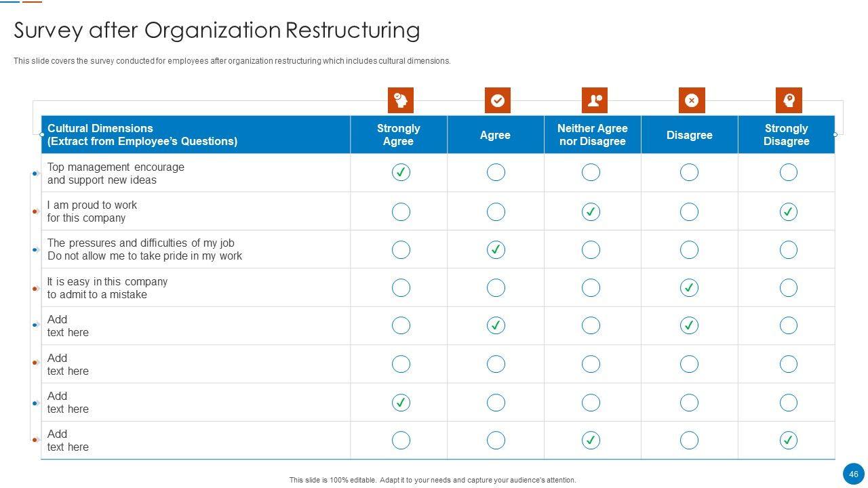Click checked Disagree circle in "admit to a mistake" row

click(x=689, y=288)
